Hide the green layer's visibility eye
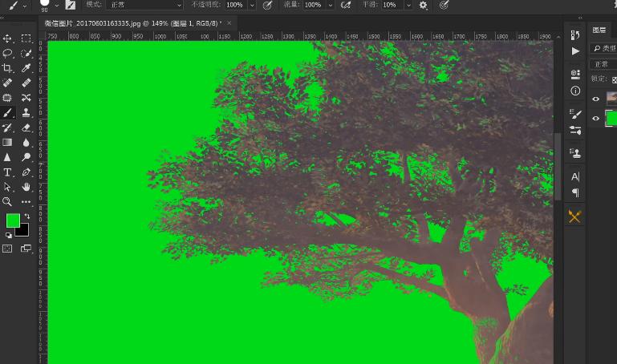This screenshot has height=364, width=617. click(596, 119)
